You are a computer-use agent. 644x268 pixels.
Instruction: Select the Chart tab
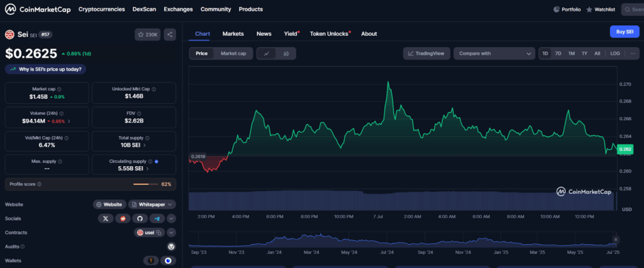[x=203, y=34]
